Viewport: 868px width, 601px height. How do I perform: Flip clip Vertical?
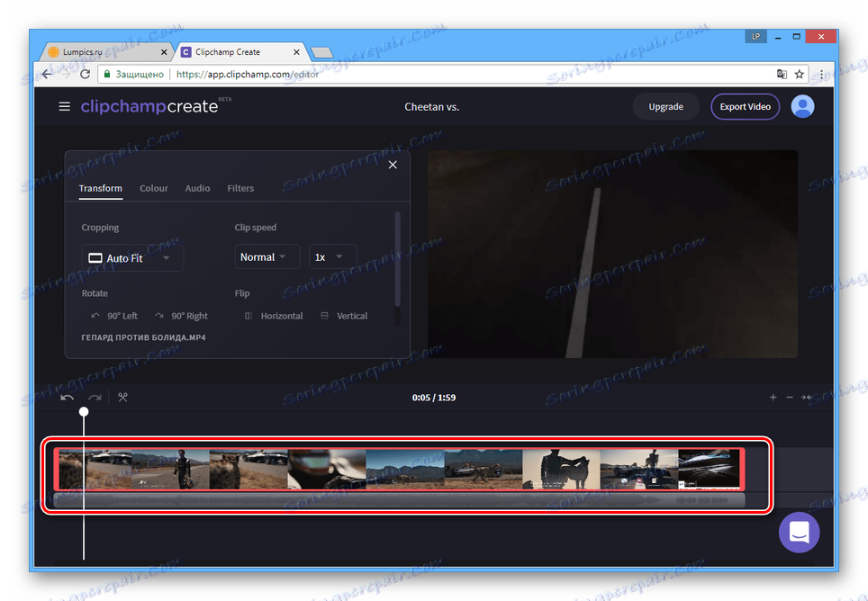[344, 316]
